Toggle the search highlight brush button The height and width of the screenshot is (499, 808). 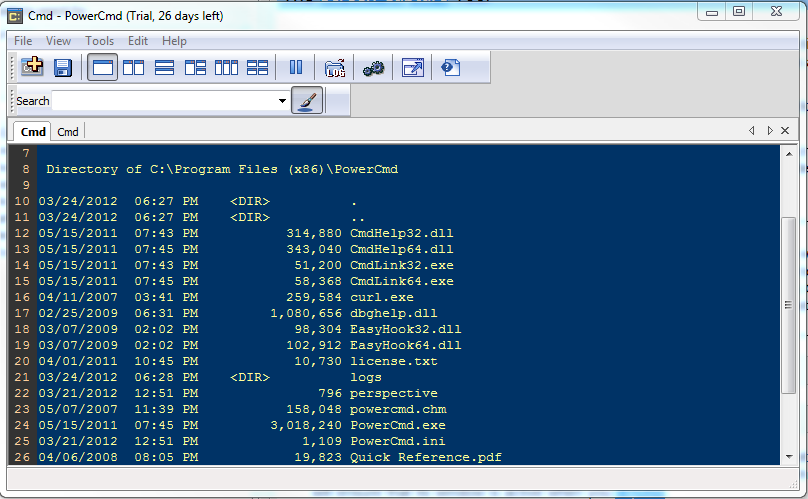click(307, 100)
